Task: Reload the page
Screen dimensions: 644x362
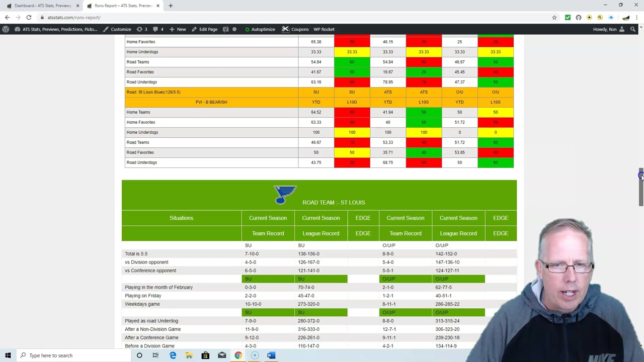Action: pyautogui.click(x=29, y=18)
